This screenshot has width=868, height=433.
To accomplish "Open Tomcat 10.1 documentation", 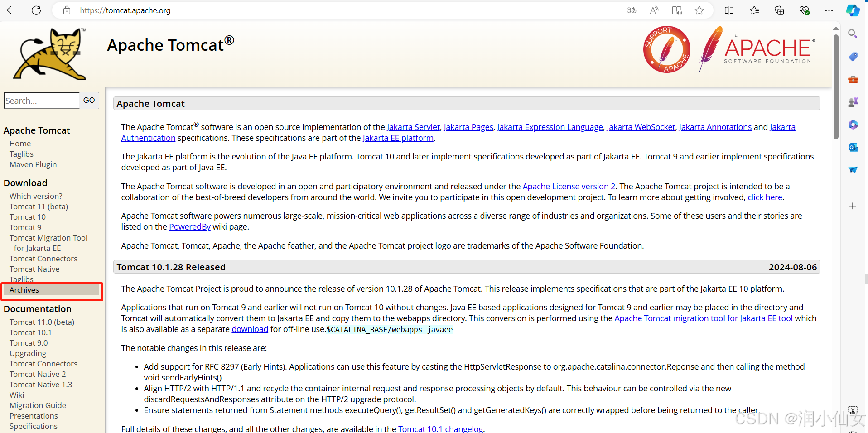I will tap(30, 332).
